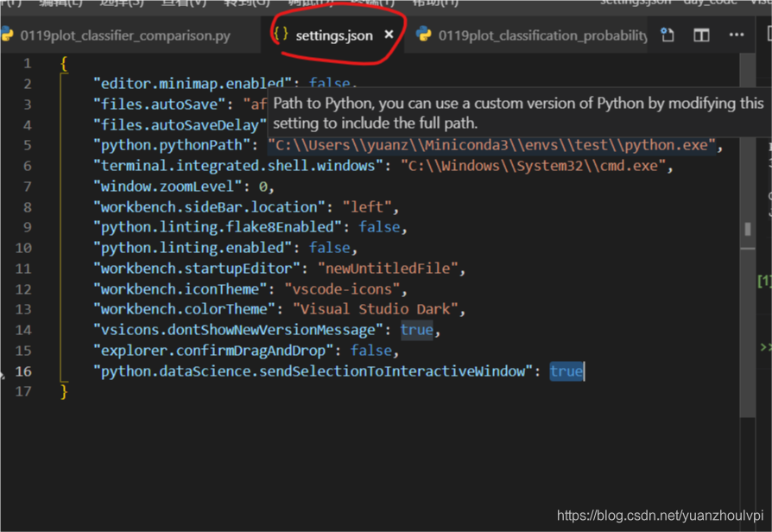The image size is (772, 532).
Task: Switch to the settings.json tab
Action: 334,35
